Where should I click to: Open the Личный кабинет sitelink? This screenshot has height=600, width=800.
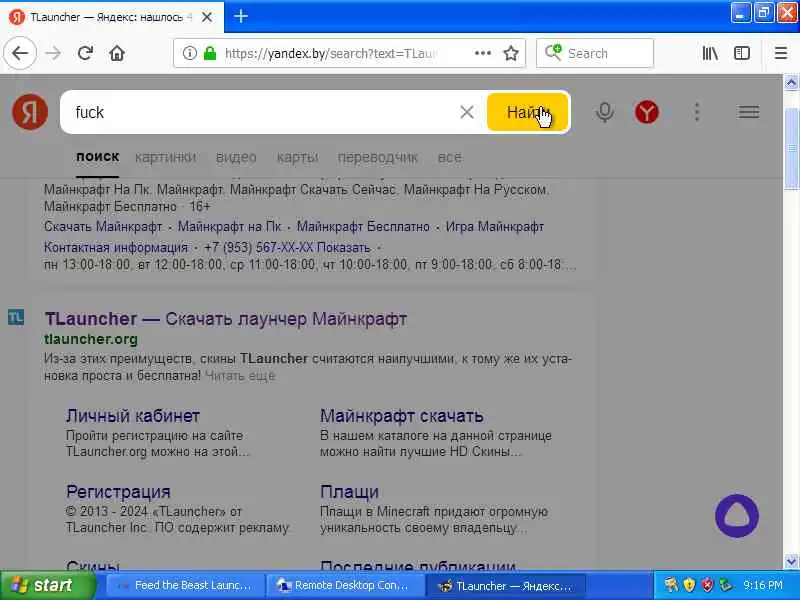point(133,416)
